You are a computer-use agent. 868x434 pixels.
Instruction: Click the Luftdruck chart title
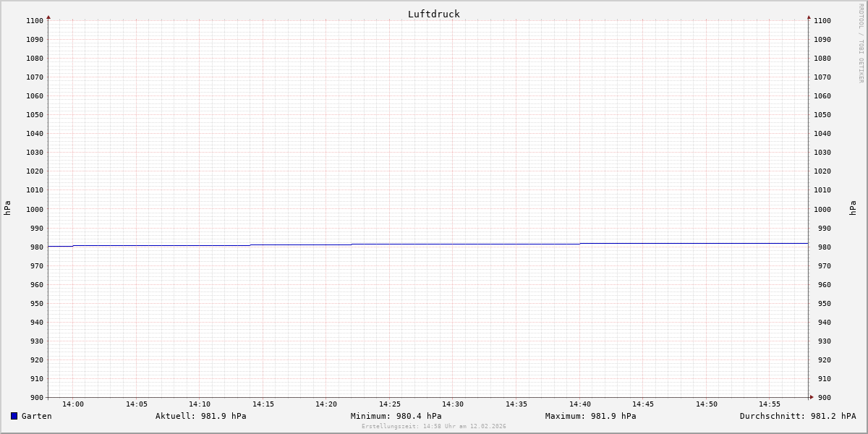pyautogui.click(x=433, y=14)
